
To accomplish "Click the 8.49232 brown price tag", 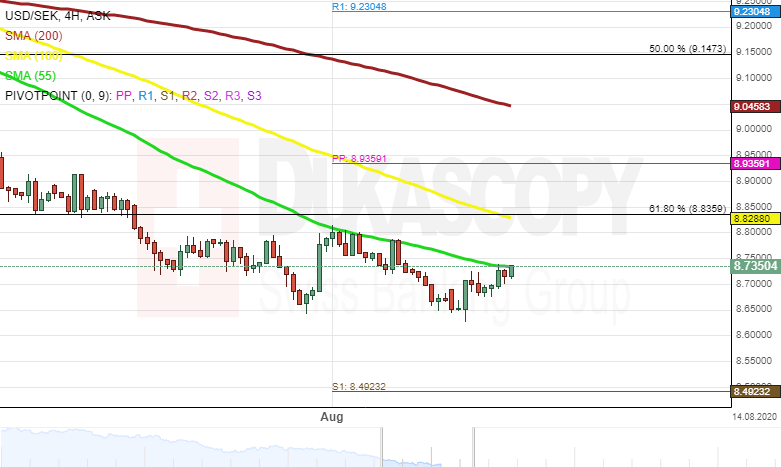I will 750,393.
